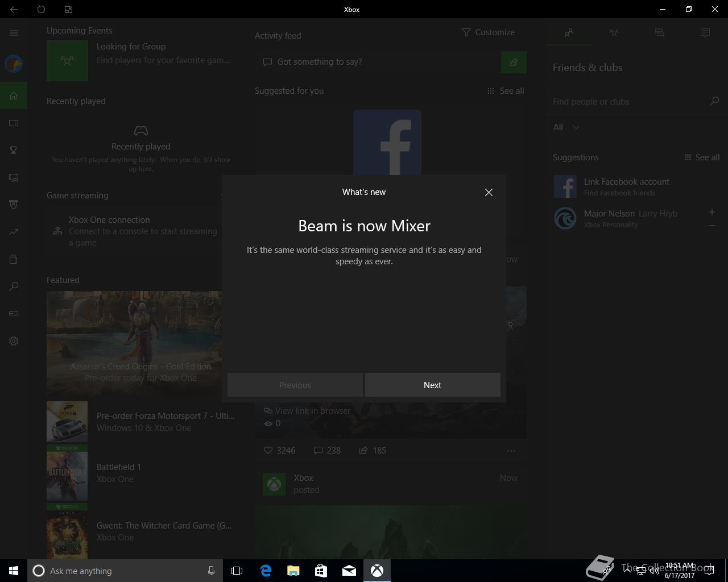Image resolution: width=728 pixels, height=582 pixels.
Task: Click See all under Suggestions
Action: pos(702,157)
